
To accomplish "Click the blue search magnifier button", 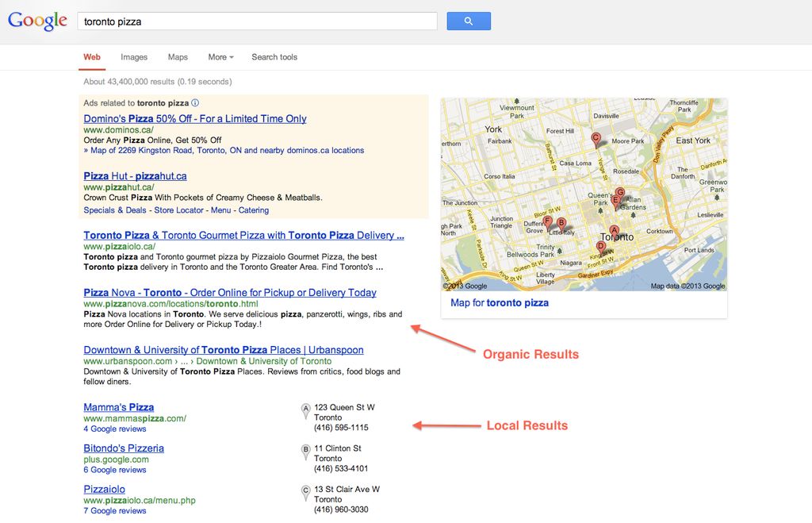I will [469, 21].
